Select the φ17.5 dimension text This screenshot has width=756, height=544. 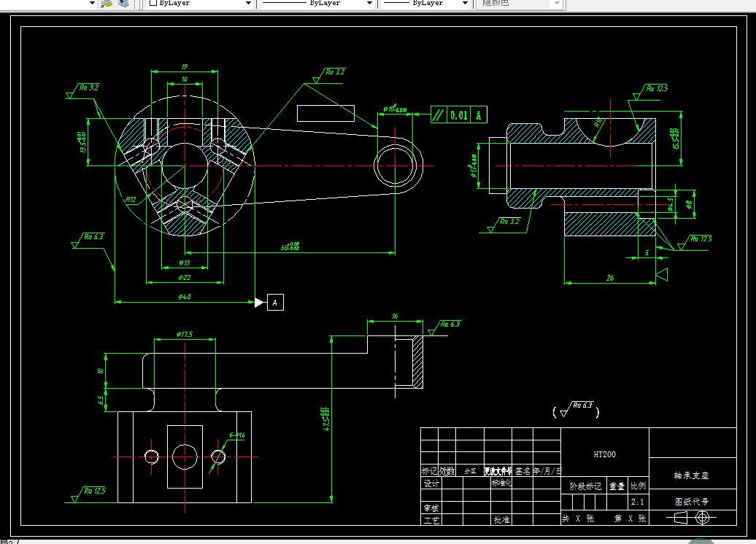[184, 334]
